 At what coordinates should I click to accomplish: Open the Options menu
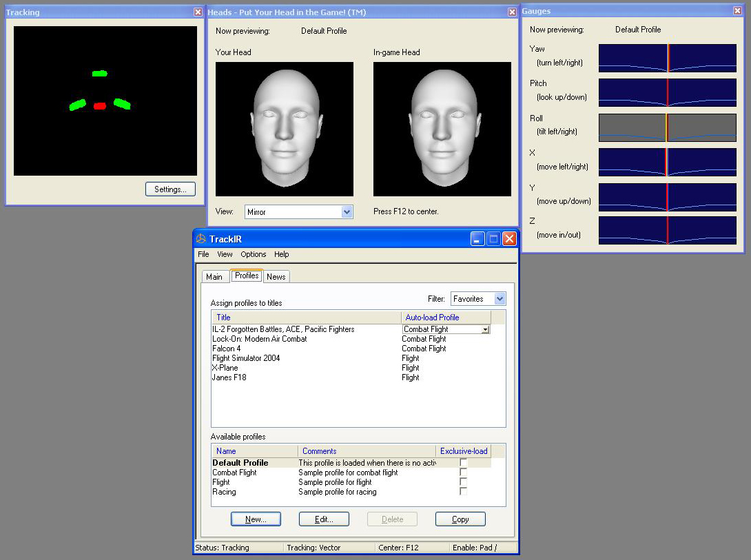(x=254, y=254)
